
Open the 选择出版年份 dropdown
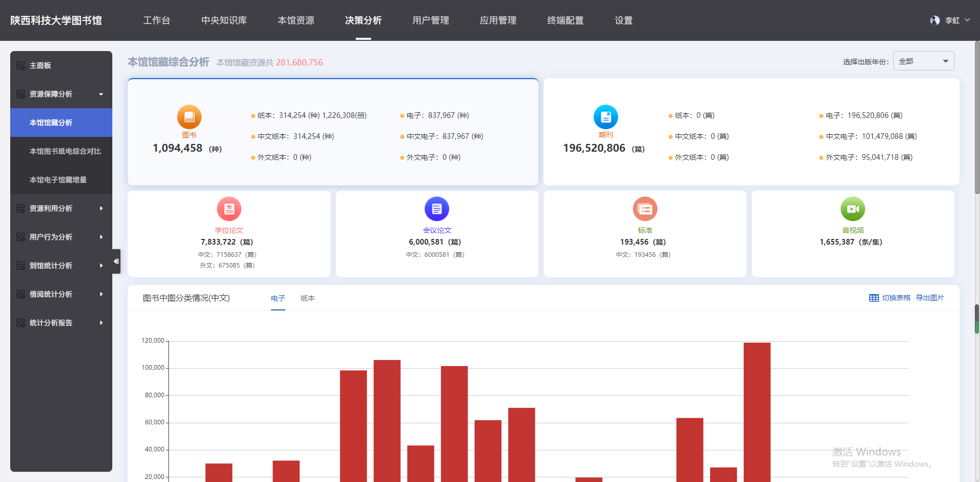coord(923,61)
